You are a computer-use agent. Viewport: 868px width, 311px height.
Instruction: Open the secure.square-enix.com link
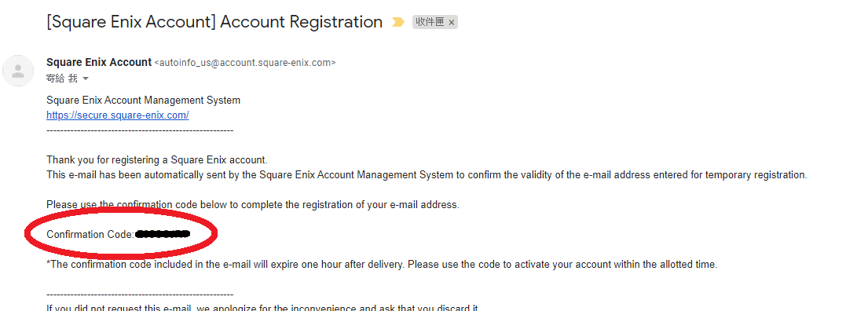pos(118,115)
